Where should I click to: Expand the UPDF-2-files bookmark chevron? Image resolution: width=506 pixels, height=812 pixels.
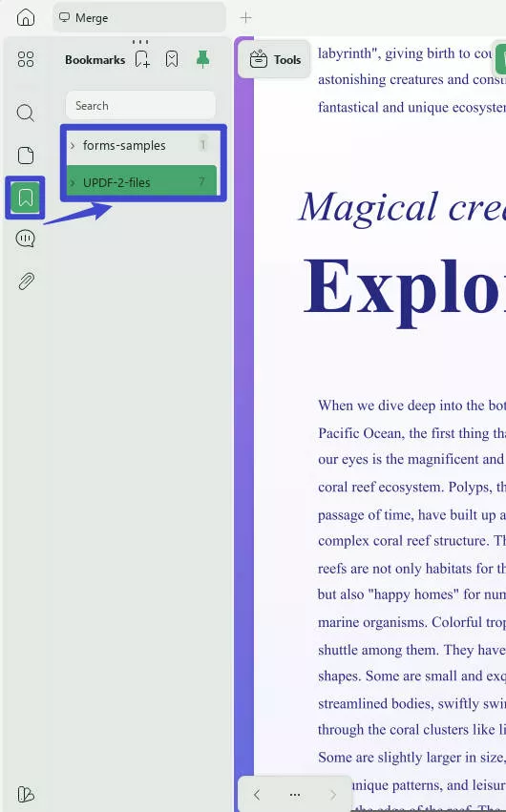point(73,182)
